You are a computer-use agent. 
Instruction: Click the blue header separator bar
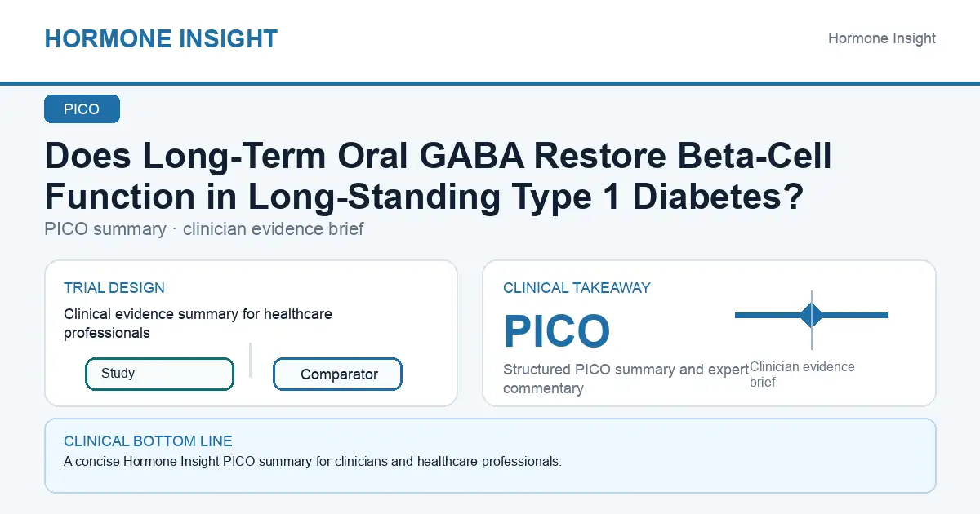click(x=490, y=83)
